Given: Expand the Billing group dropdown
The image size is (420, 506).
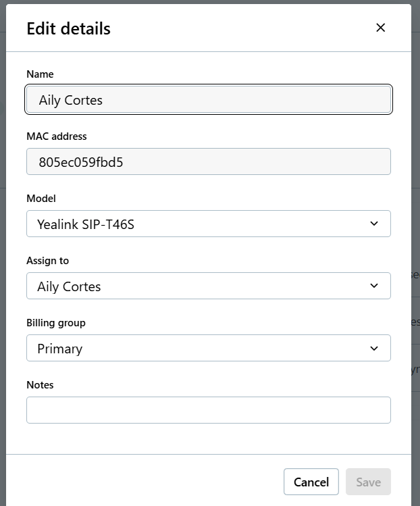Looking at the screenshot, I should [196, 349].
